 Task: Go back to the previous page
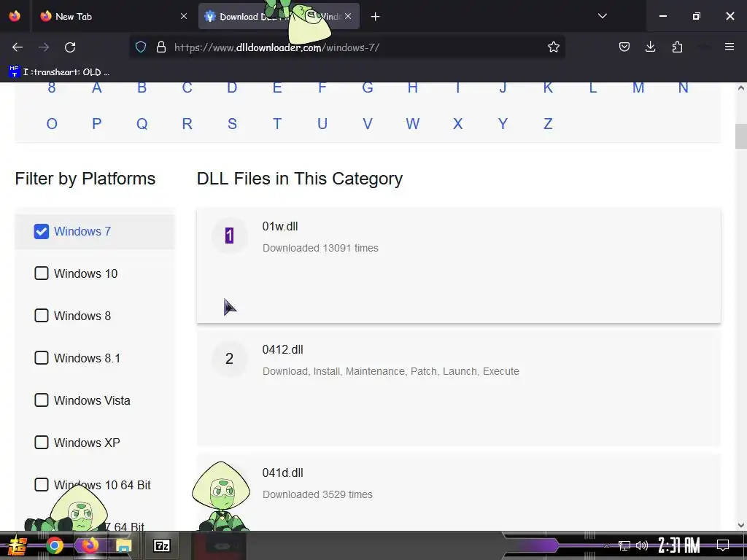coord(18,47)
